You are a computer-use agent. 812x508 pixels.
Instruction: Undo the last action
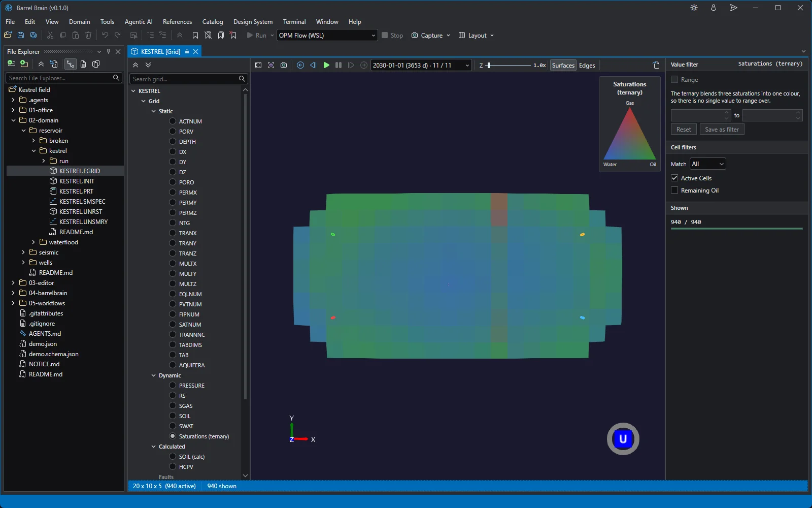point(105,35)
